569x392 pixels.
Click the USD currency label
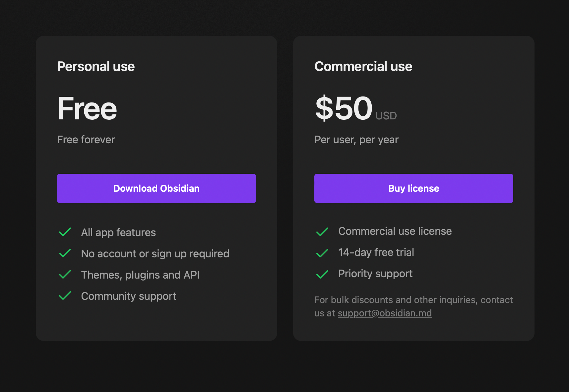386,116
